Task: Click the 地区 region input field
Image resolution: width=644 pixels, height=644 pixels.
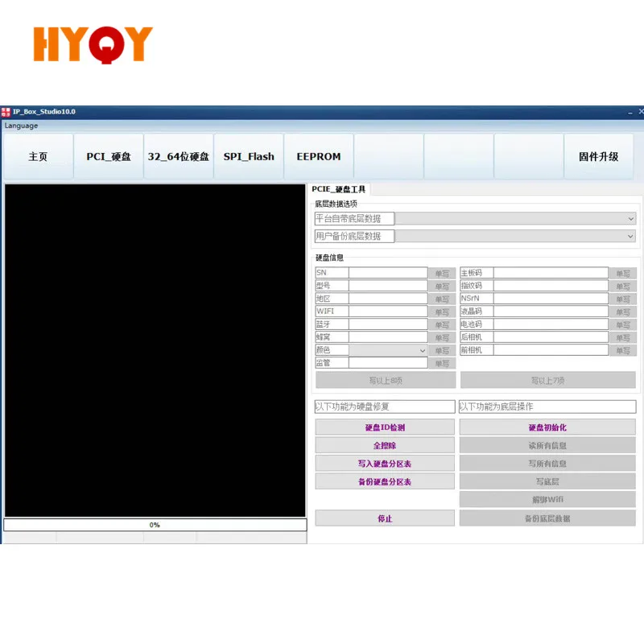Action: pos(388,299)
